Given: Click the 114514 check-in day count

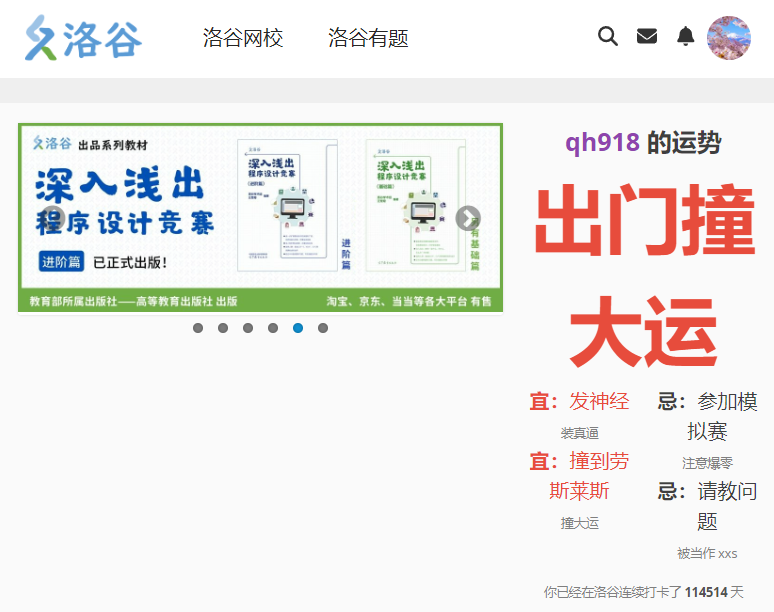Looking at the screenshot, I should click(706, 592).
